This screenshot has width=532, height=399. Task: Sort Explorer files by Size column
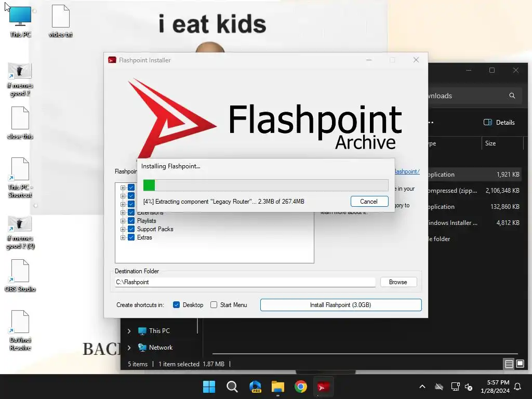pyautogui.click(x=490, y=143)
